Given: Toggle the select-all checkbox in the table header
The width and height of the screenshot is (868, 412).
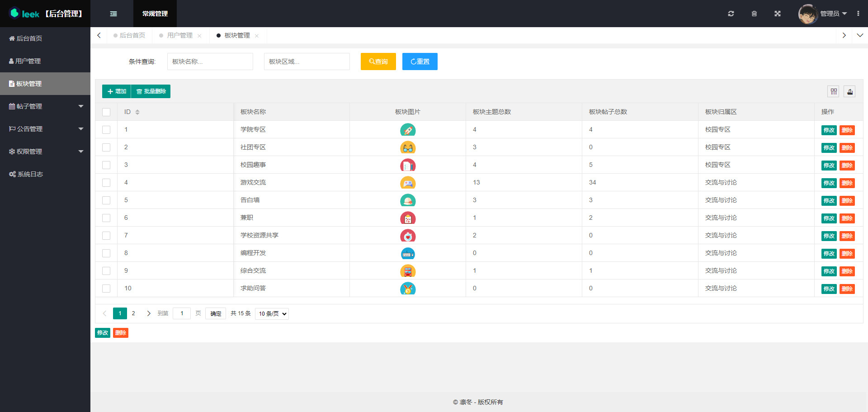Looking at the screenshot, I should point(106,112).
